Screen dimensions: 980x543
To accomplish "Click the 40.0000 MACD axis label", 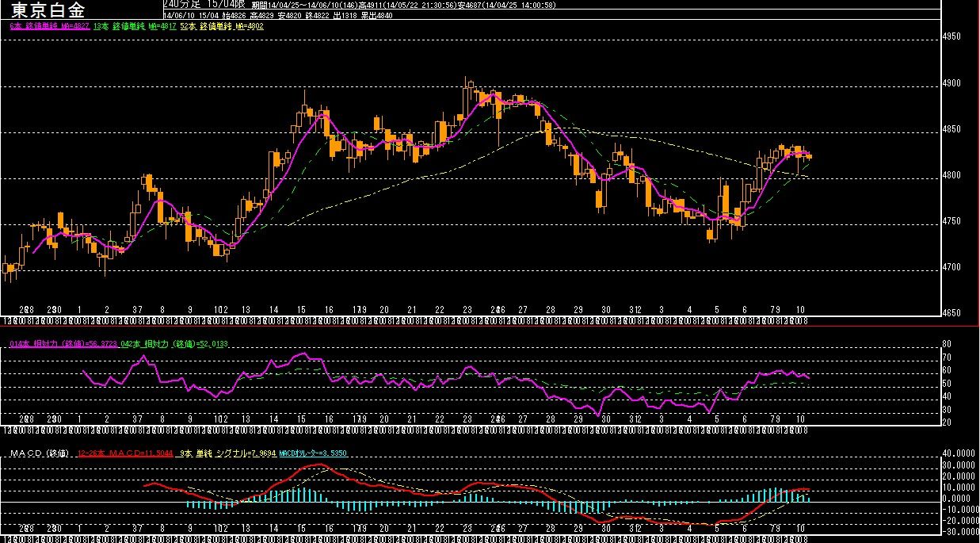I will point(959,453).
